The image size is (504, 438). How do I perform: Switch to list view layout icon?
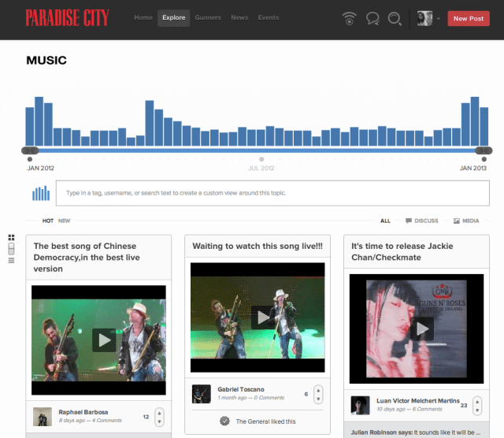click(11, 261)
